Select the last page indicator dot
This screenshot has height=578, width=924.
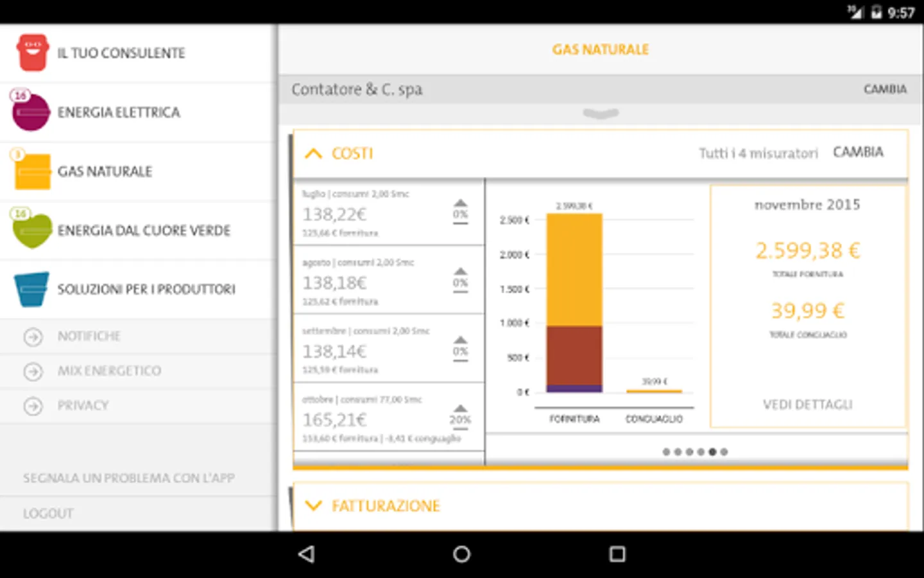(x=724, y=452)
